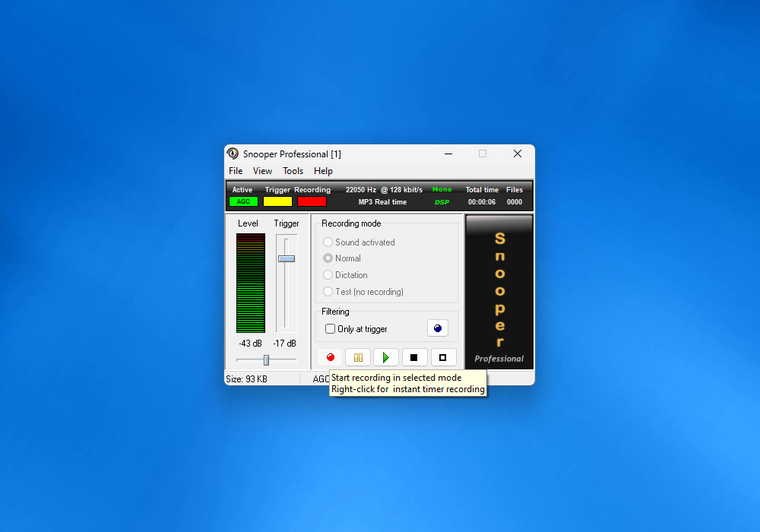Click the -17 dB trigger value
This screenshot has width=760, height=532.
pyautogui.click(x=284, y=344)
